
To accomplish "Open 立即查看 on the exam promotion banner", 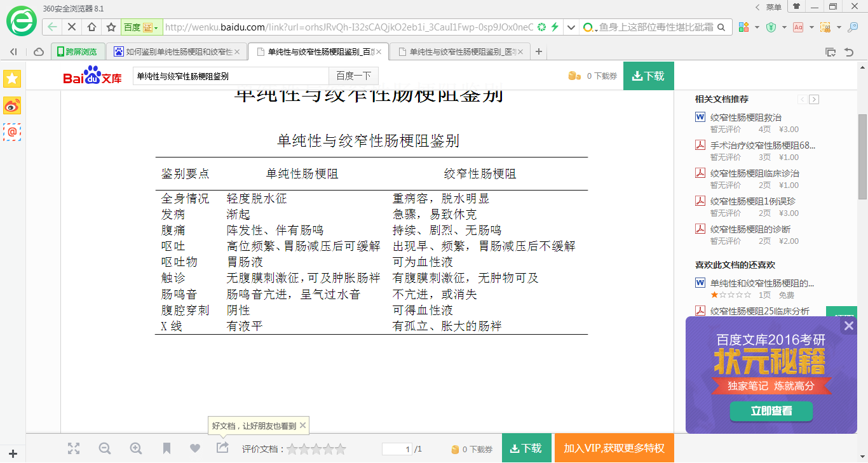I will [x=771, y=412].
